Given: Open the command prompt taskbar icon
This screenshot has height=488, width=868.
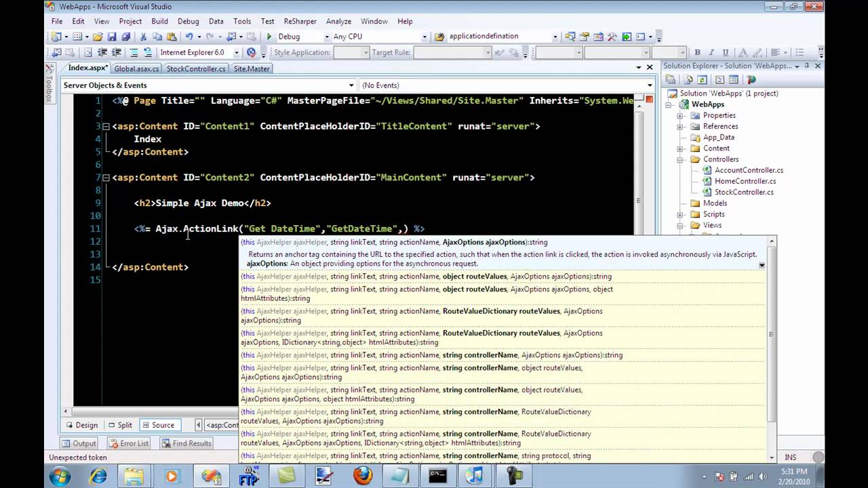Looking at the screenshot, I should (437, 475).
